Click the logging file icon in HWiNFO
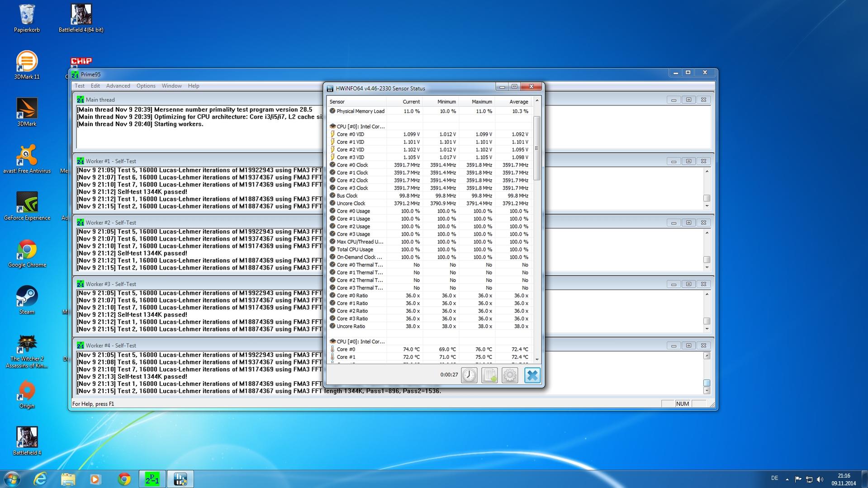This screenshot has height=488, width=868. click(489, 375)
